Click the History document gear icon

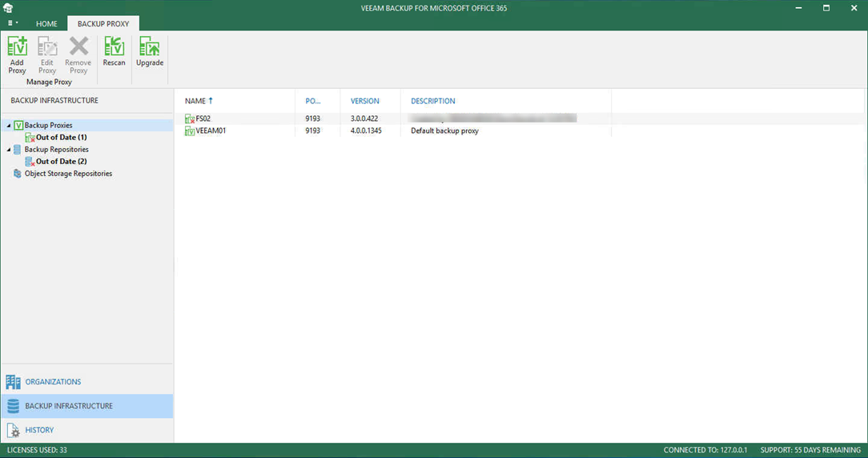click(x=14, y=430)
